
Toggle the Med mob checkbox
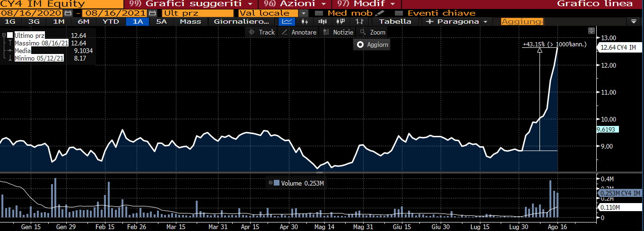319,13
